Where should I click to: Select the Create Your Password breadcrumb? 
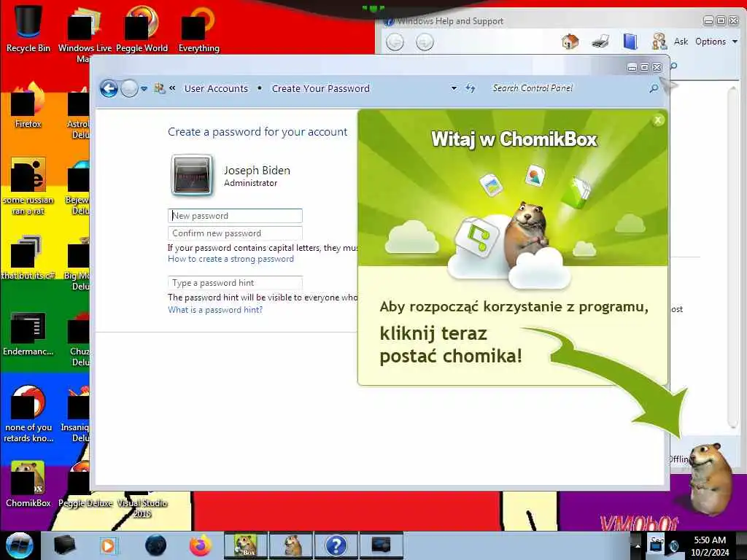(321, 88)
